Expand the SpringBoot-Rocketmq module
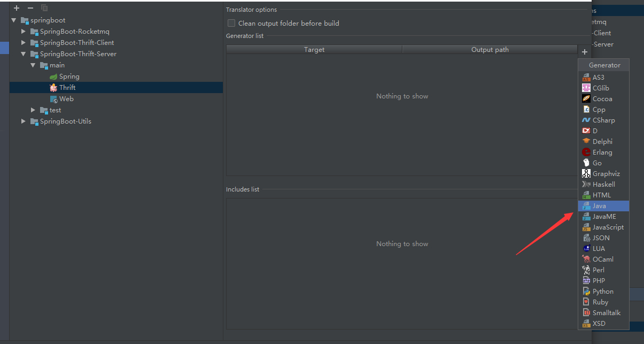The image size is (644, 344). point(24,32)
